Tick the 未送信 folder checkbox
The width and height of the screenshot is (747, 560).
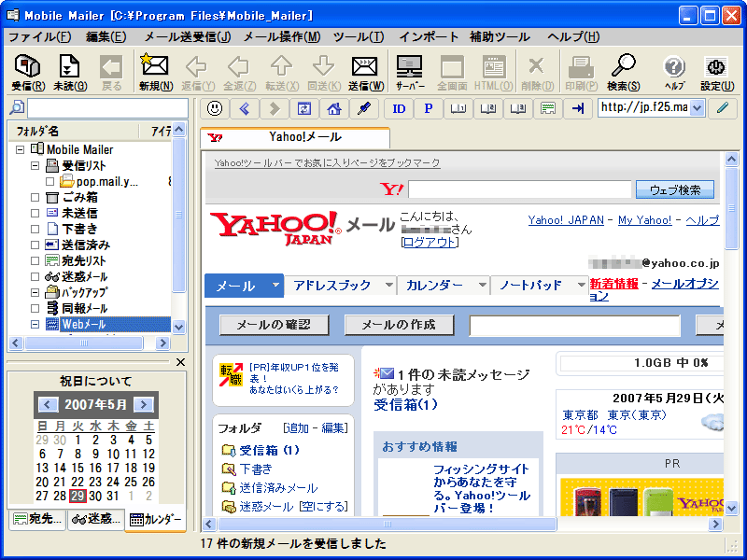pyautogui.click(x=35, y=213)
